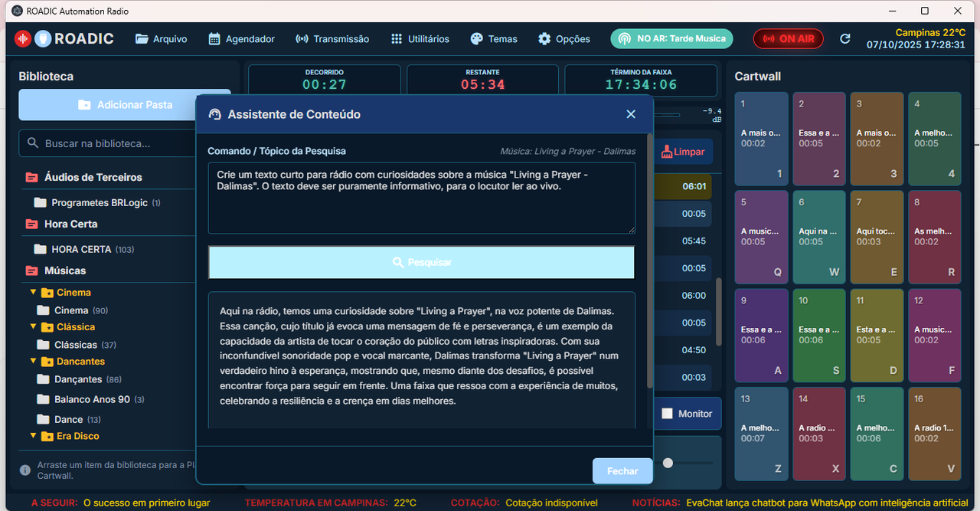Close the Assistente de Conteúdo dialog
980x511 pixels.
pyautogui.click(x=631, y=114)
